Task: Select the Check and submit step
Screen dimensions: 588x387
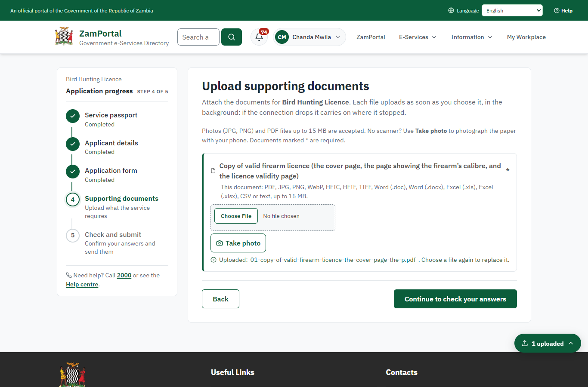Action: (113, 234)
